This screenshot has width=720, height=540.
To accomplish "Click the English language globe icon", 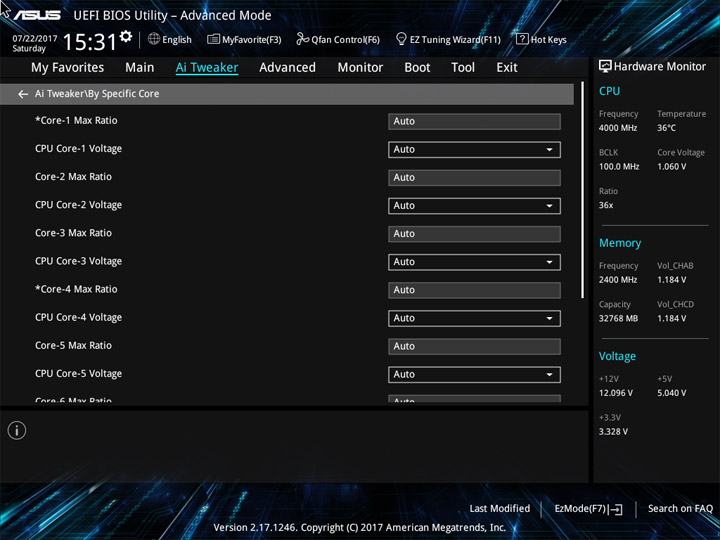I will [154, 39].
